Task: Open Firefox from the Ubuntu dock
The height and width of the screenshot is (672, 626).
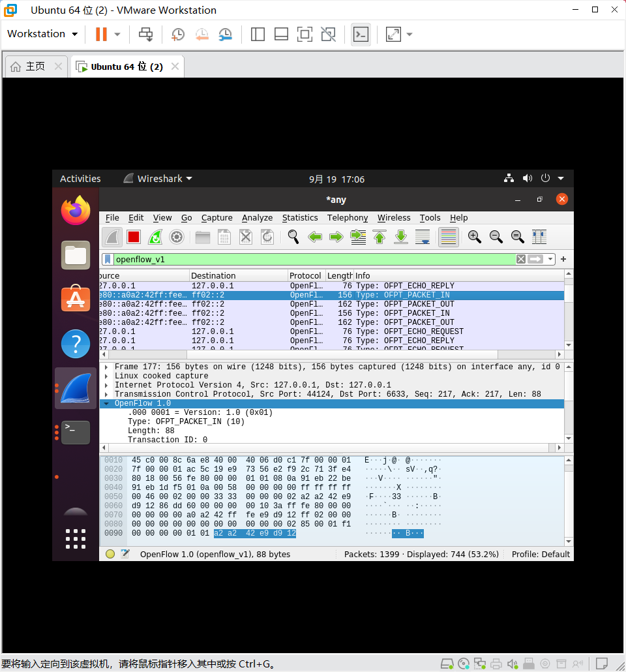Action: point(76,211)
